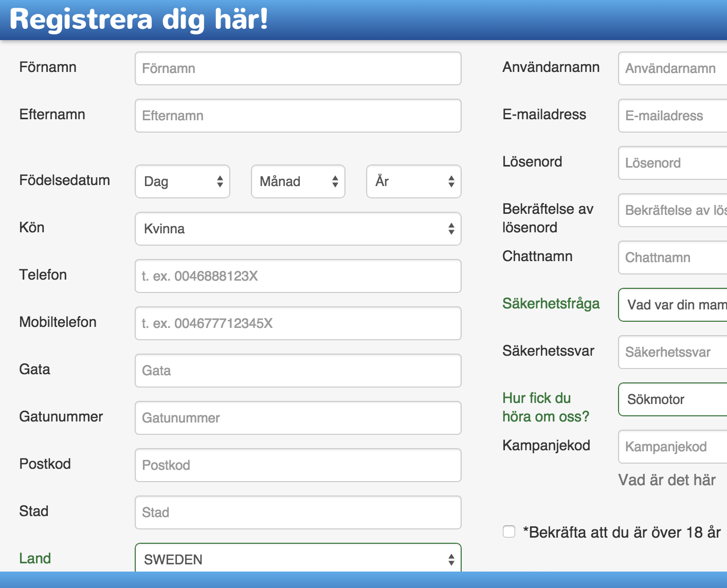
Task: Select the Mobiltelefon input field
Action: click(298, 323)
